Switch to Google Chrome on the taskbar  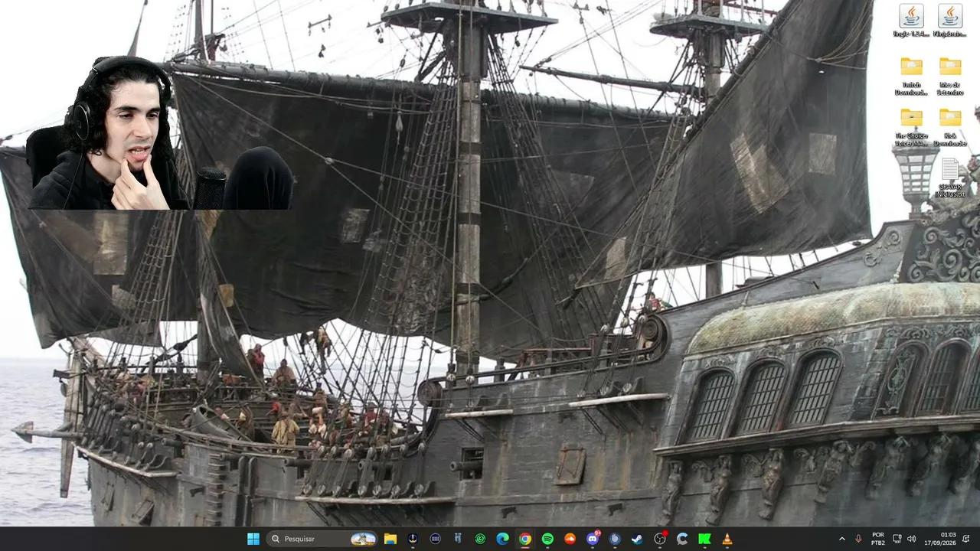(x=524, y=539)
